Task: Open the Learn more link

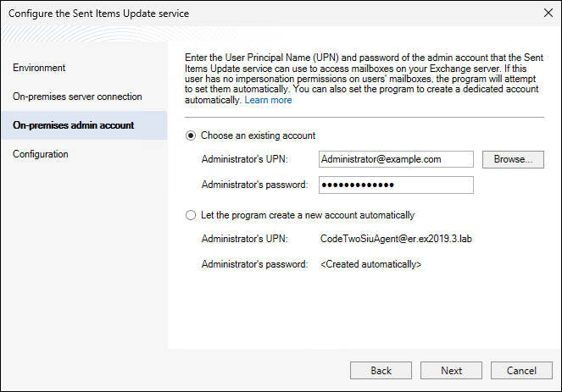Action: click(268, 100)
